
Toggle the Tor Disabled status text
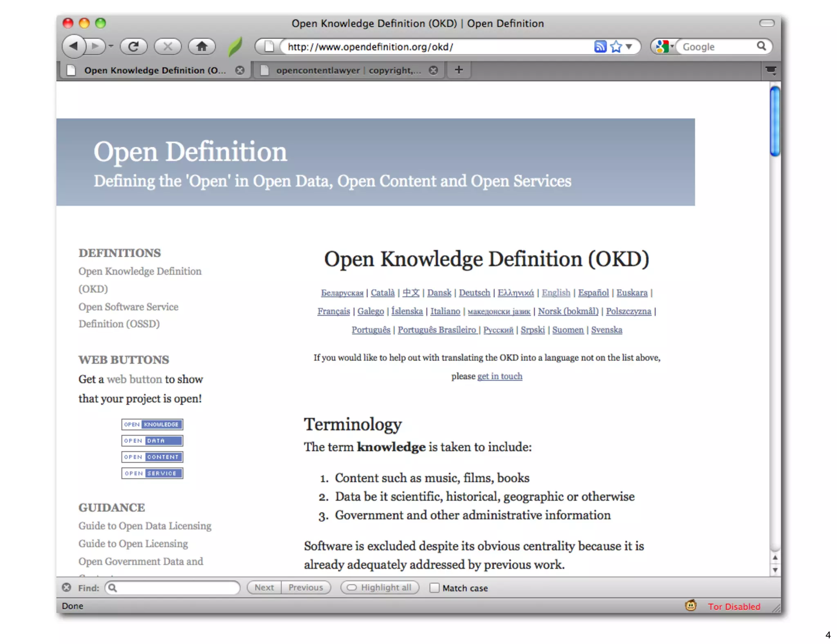[x=734, y=606]
